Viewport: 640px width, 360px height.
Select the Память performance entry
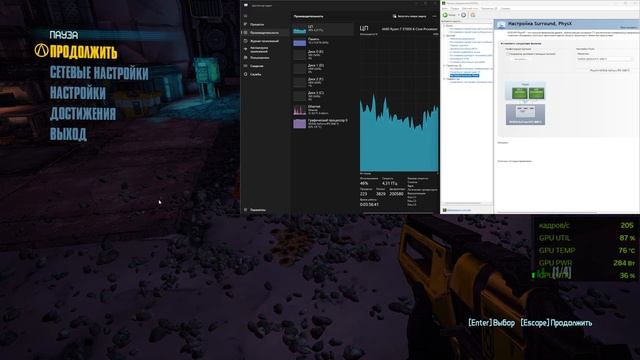[323, 41]
